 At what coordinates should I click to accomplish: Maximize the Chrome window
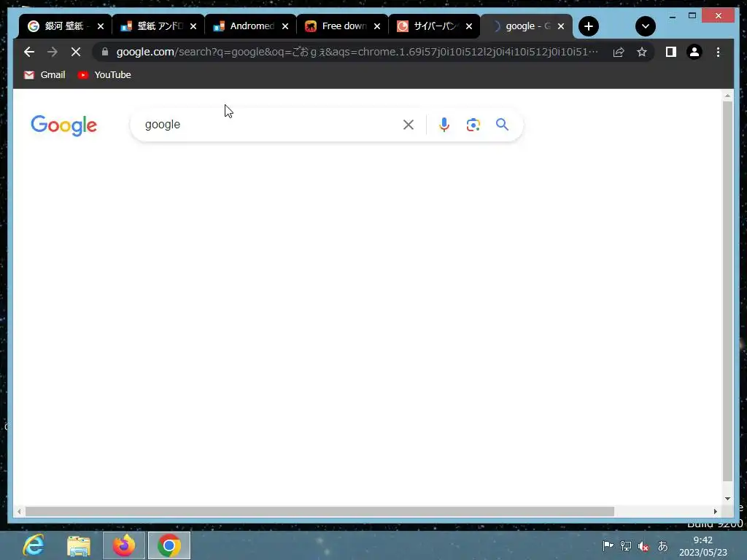point(692,16)
